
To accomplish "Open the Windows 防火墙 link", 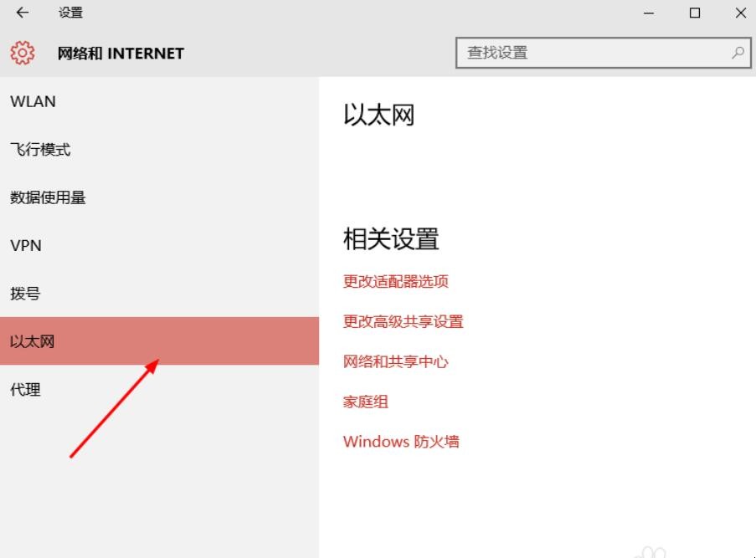I will pyautogui.click(x=401, y=442).
